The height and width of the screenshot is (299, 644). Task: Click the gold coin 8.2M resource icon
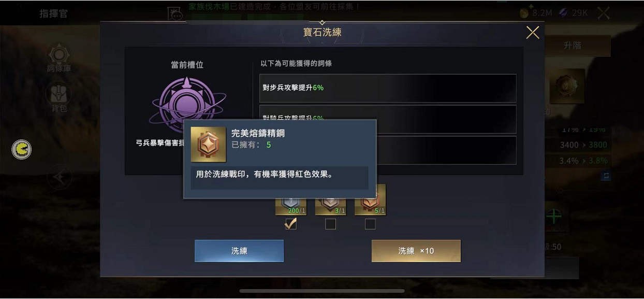point(524,13)
